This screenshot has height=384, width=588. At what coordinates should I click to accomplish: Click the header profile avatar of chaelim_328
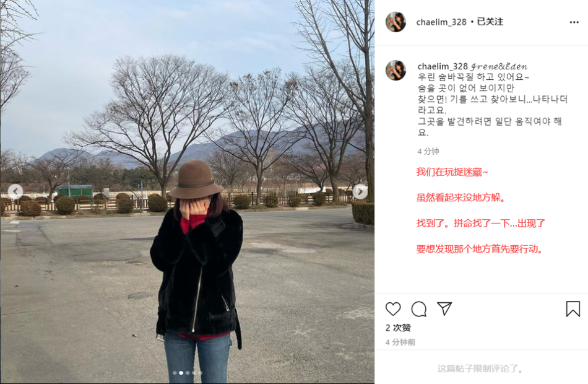[396, 22]
